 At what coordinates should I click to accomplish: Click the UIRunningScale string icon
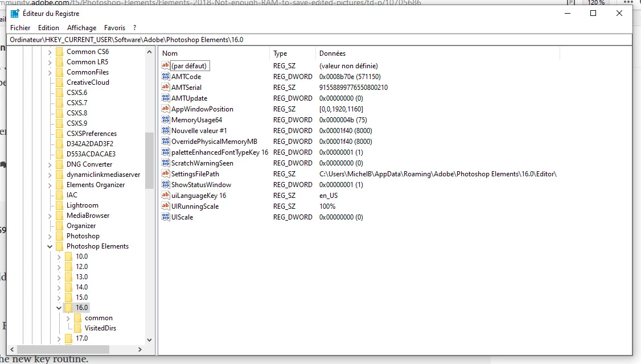click(166, 206)
